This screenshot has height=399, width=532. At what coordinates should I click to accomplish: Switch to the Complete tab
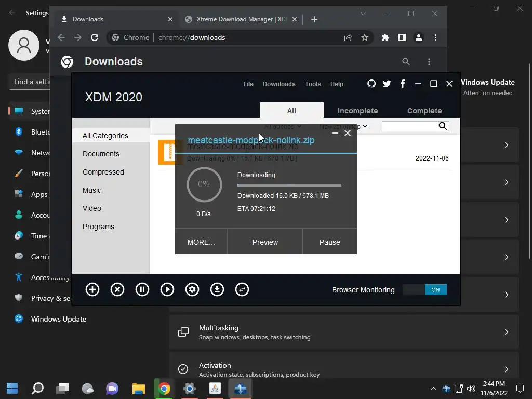pyautogui.click(x=424, y=111)
